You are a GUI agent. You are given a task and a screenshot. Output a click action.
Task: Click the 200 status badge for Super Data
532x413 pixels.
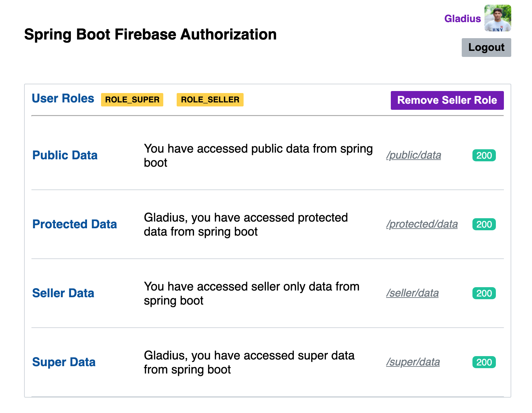(484, 362)
